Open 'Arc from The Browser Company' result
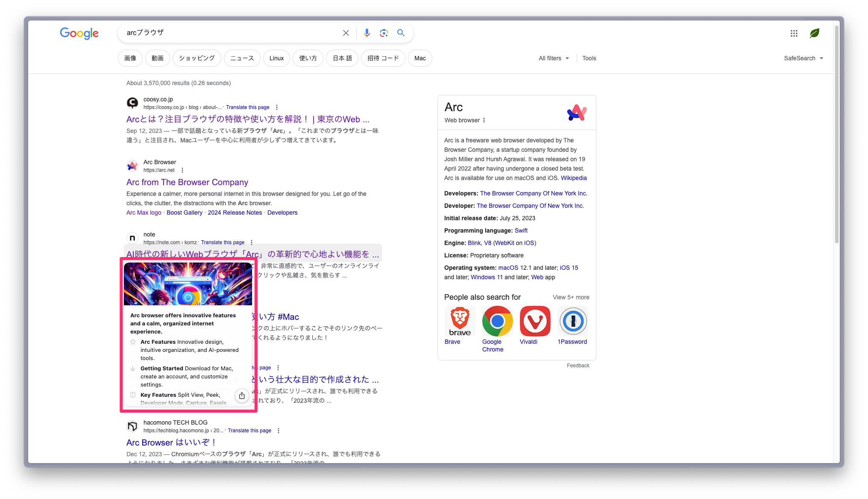 [187, 182]
